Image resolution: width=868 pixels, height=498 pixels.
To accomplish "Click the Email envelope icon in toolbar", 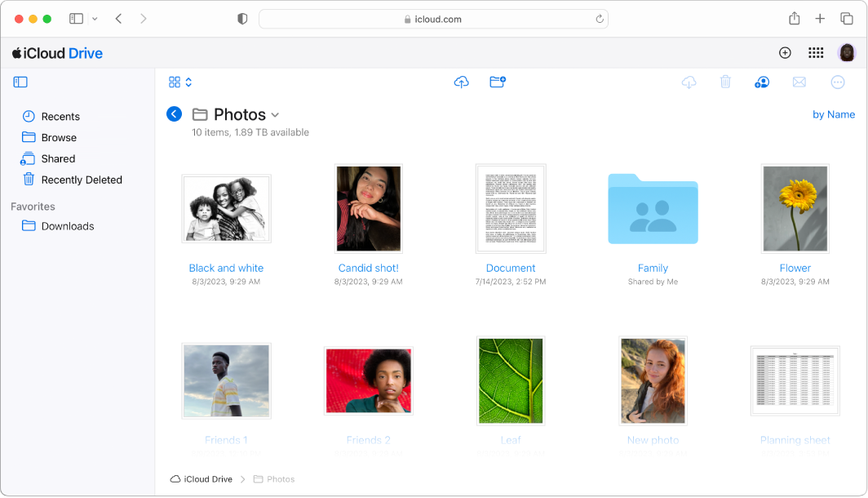I will (799, 82).
